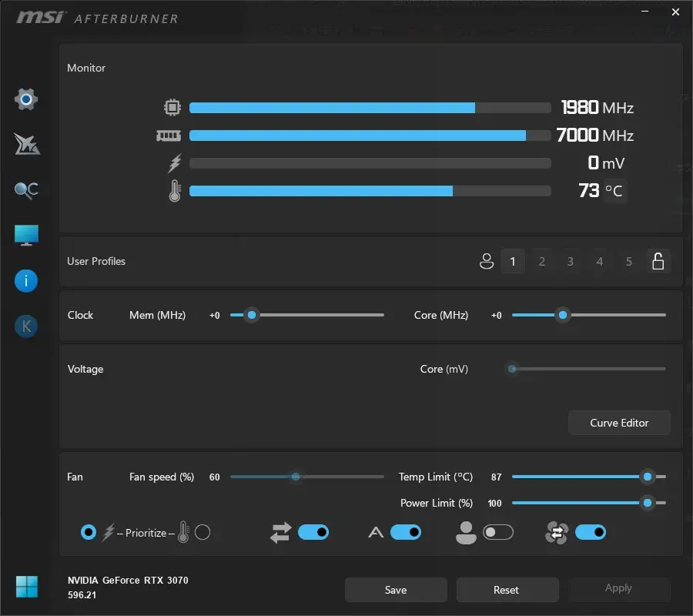Click the memory clock RAM icon
Screen dimensions: 693x616
pos(169,136)
